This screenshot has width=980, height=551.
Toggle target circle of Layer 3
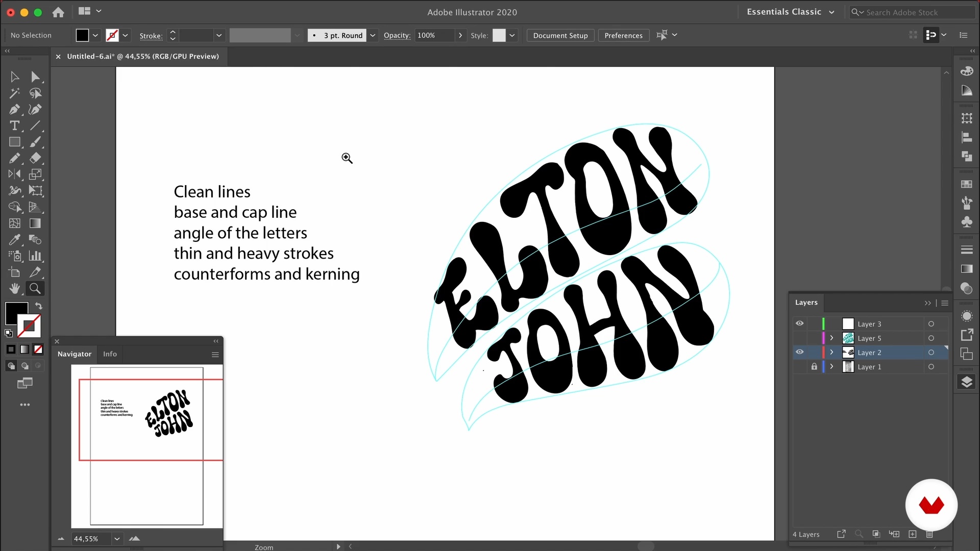tap(931, 324)
